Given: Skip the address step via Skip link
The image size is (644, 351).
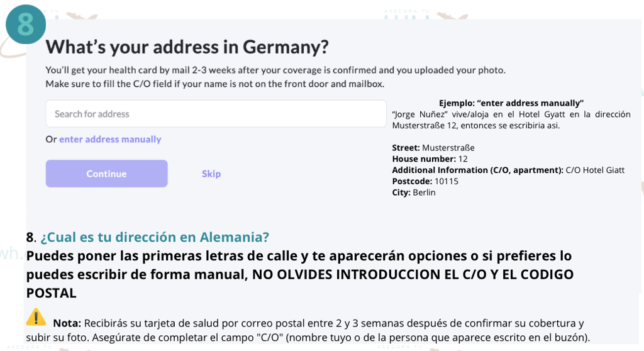Looking at the screenshot, I should tap(211, 174).
